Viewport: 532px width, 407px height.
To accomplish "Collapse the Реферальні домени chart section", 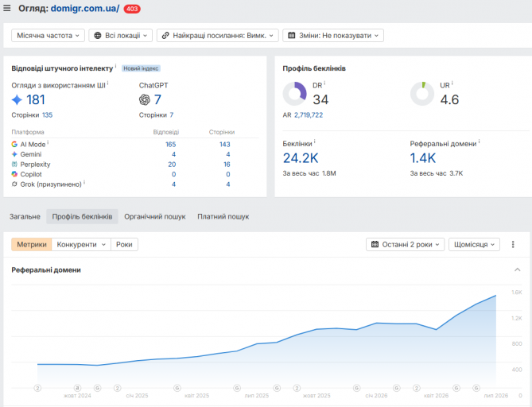I will tap(518, 270).
